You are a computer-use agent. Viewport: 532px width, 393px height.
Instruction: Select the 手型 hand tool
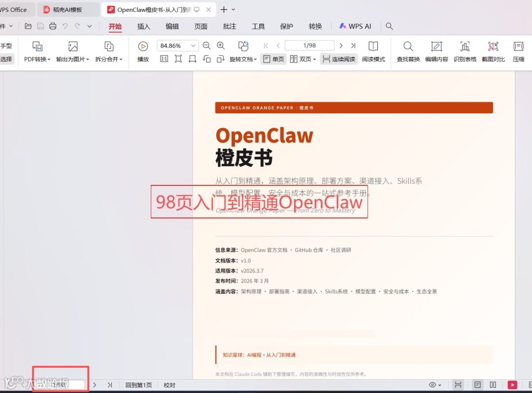click(6, 46)
